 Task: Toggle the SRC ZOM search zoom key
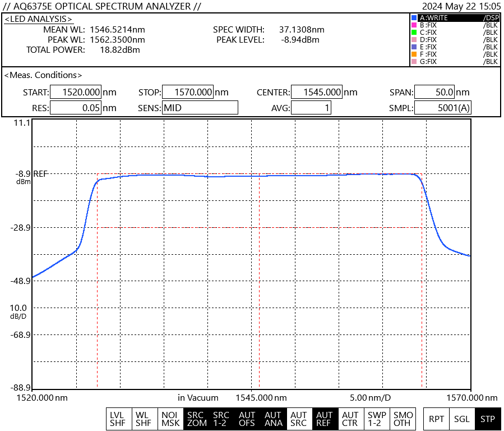pos(196,419)
